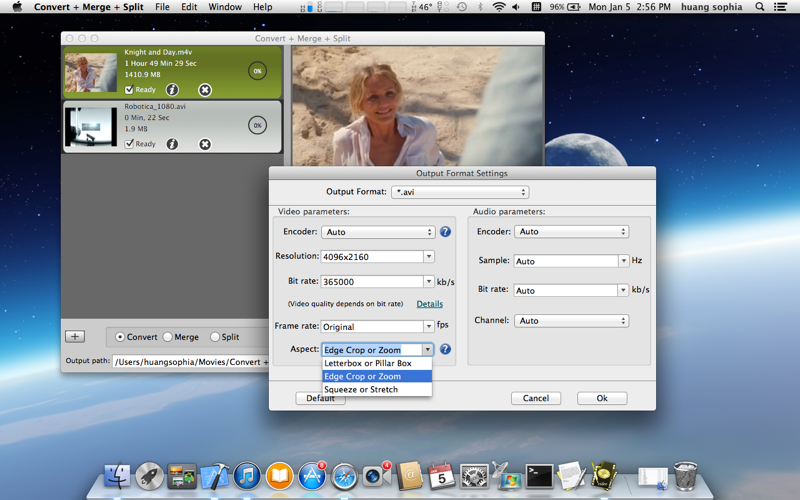
Task: Click the Aspect help question mark
Action: click(x=445, y=349)
